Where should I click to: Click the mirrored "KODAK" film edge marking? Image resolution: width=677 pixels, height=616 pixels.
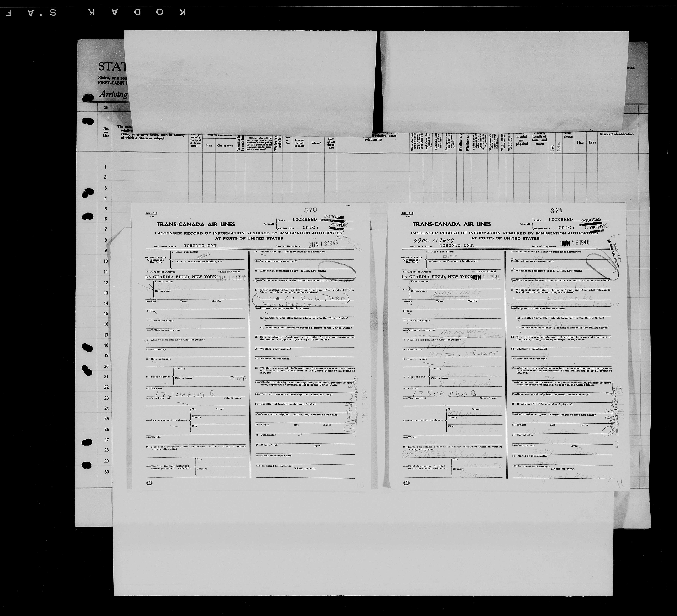[x=137, y=12]
